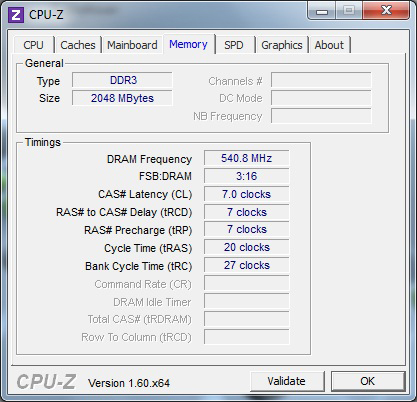Click the CPU-Z purple Z title icon
The image size is (417, 402).
(16, 15)
